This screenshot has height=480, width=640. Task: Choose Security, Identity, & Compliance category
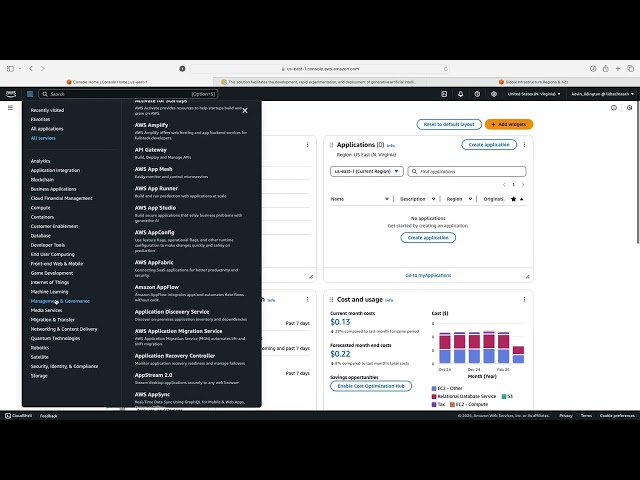(64, 367)
